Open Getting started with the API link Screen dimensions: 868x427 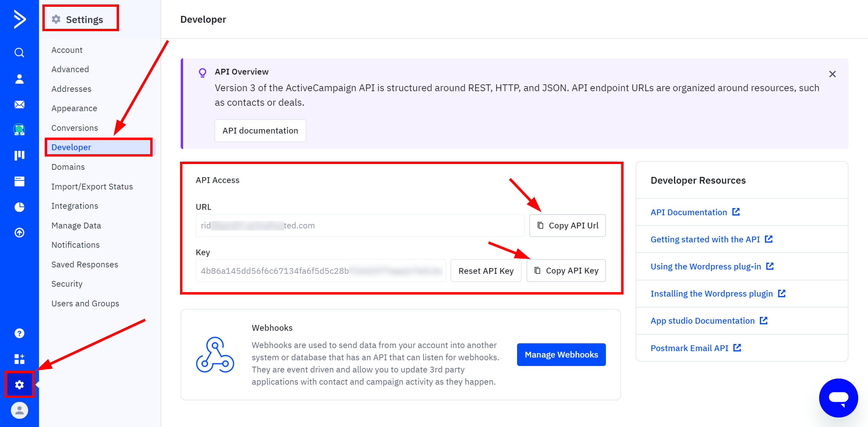pos(705,239)
